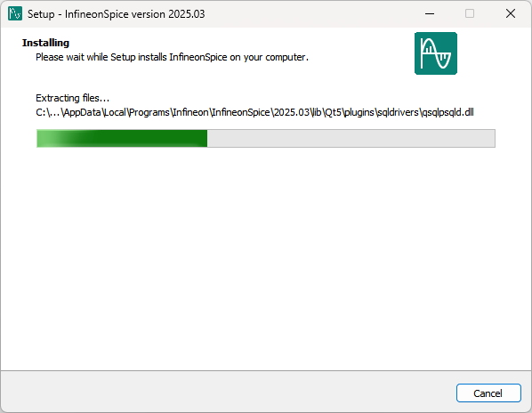Image resolution: width=532 pixels, height=413 pixels.
Task: Click the greyed-out maximize button
Action: tap(470, 13)
